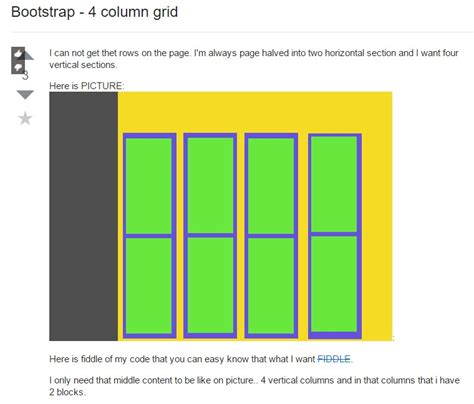Select the bottom green block of third column
The width and height of the screenshot is (474, 404).
pos(271,286)
